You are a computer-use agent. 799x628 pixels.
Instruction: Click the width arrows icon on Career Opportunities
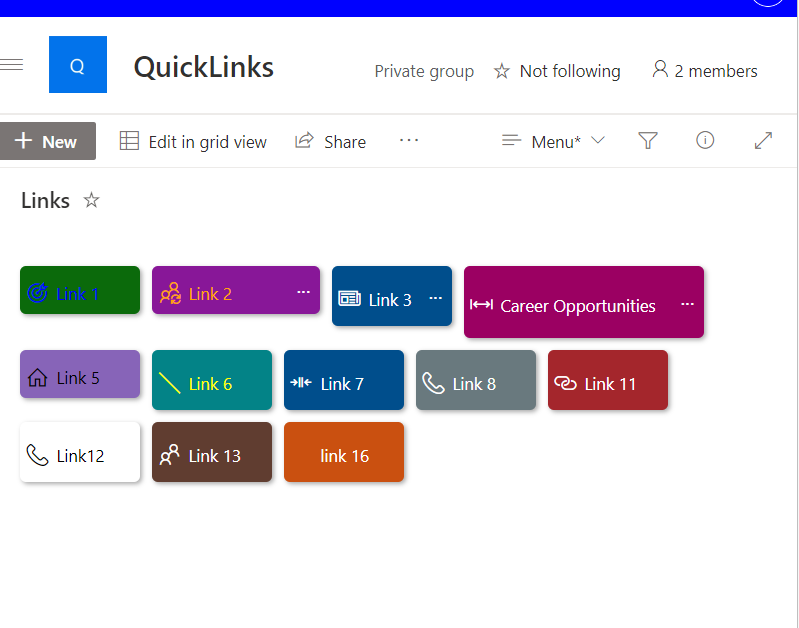pyautogui.click(x=481, y=305)
